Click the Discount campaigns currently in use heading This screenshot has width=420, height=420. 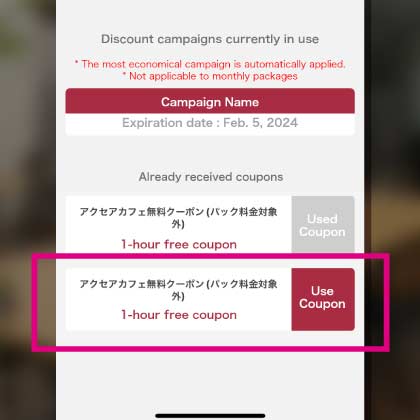click(210, 39)
